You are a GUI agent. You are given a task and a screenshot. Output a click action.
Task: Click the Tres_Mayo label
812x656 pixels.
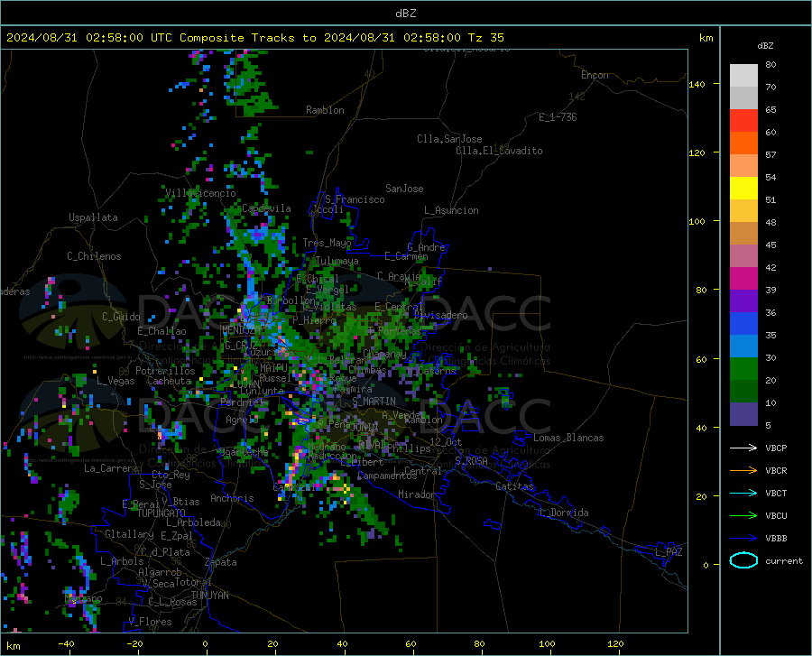pos(327,243)
